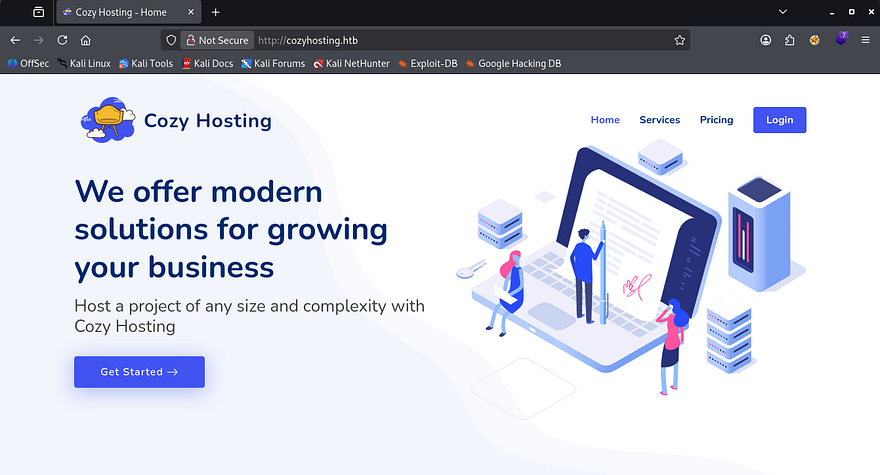Open the Kali Tools bookmark
Screen dimensions: 880x475
point(146,63)
